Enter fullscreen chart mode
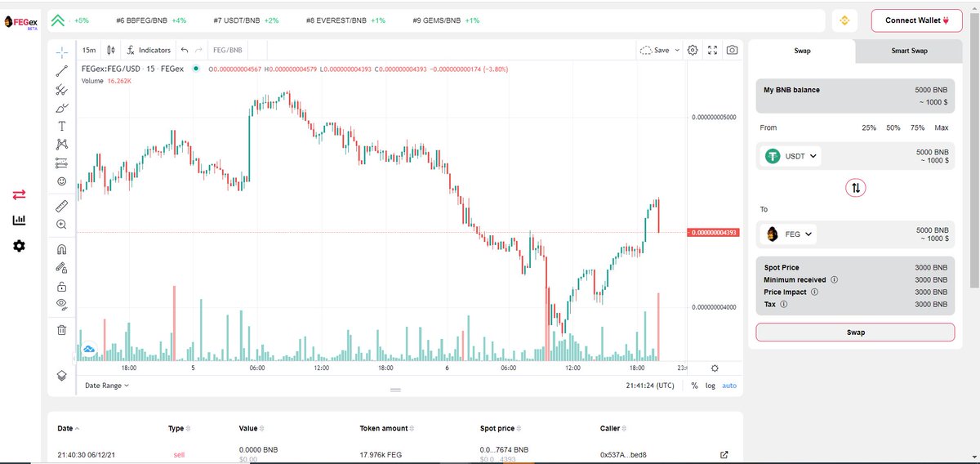 click(712, 50)
